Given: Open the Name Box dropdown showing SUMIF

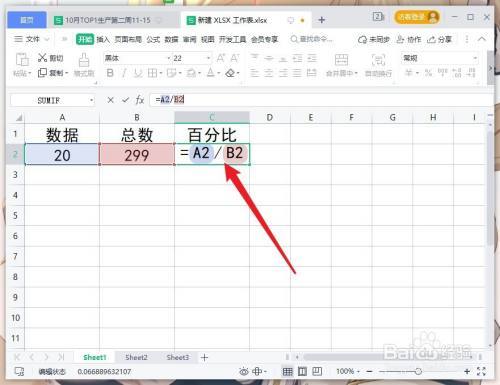Looking at the screenshot, I should [x=91, y=100].
